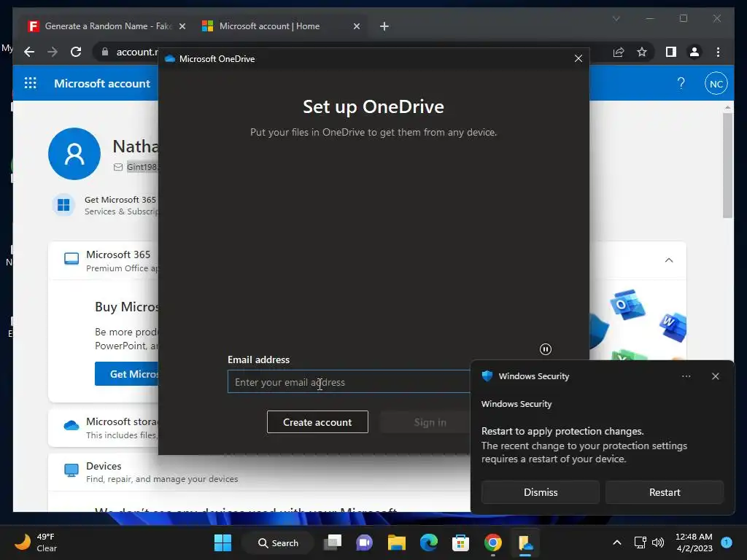
Task: Click the pause icon in OneDrive setup
Action: click(546, 349)
